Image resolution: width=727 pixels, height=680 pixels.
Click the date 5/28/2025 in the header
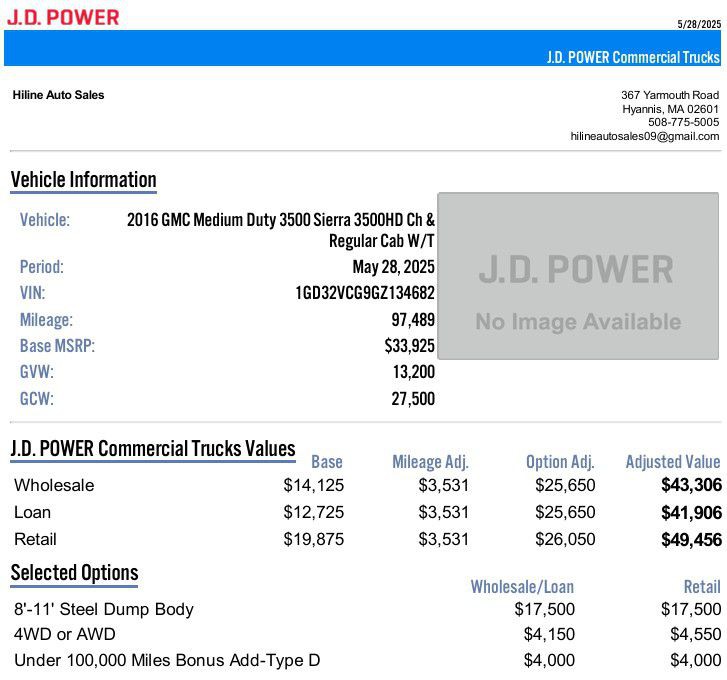(699, 24)
